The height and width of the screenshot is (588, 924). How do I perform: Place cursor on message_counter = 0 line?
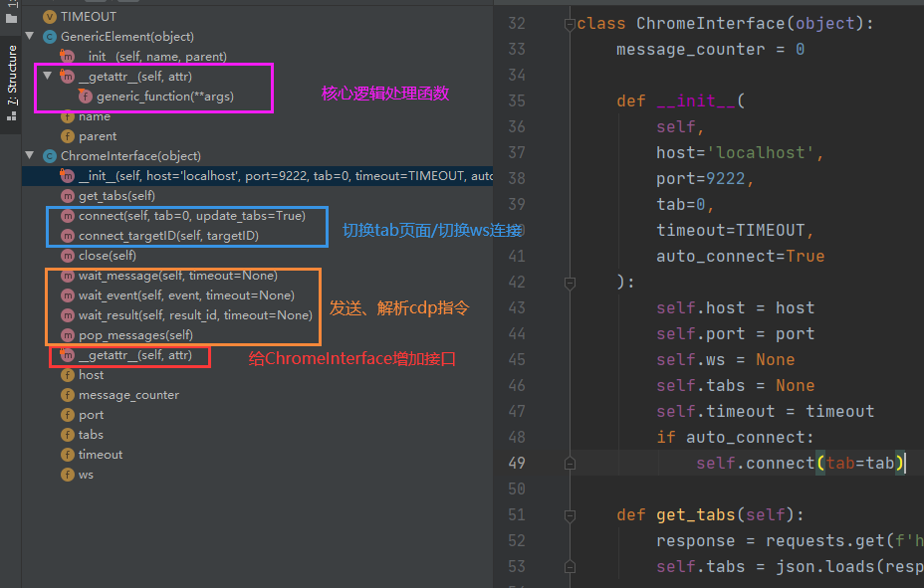click(x=710, y=49)
